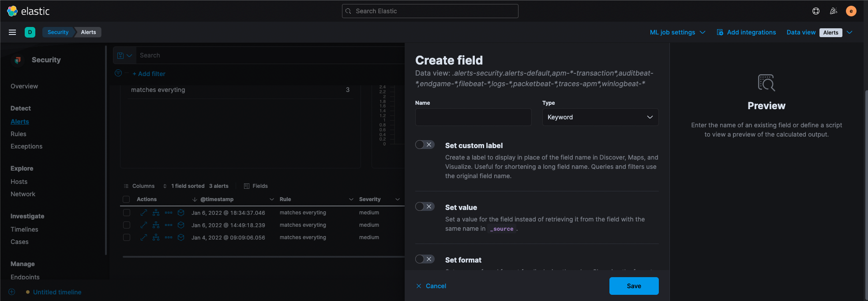Open more actions for Jan 4 09:09:06 row

point(169,237)
